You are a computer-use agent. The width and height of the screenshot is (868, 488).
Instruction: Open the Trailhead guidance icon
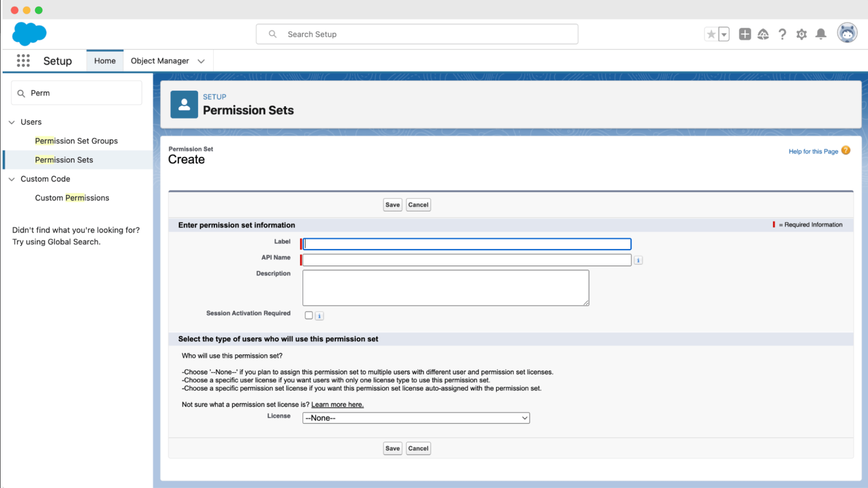point(763,34)
